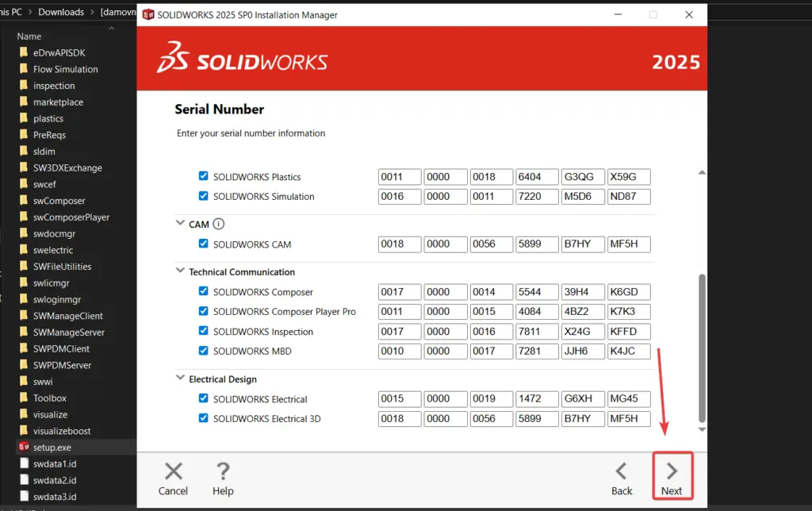This screenshot has width=812, height=511.
Task: Open the Downloads breadcrumb in Explorer
Action: (x=61, y=12)
